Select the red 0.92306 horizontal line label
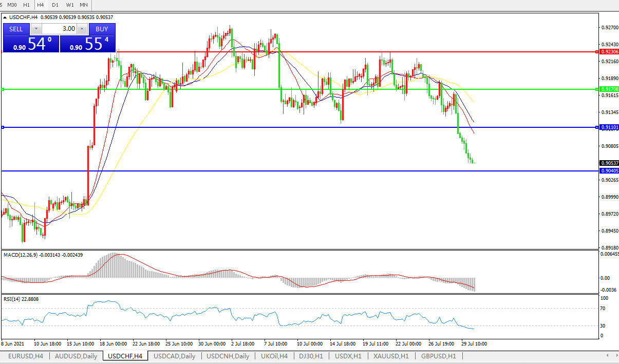This screenshot has height=364, width=619. [609, 52]
